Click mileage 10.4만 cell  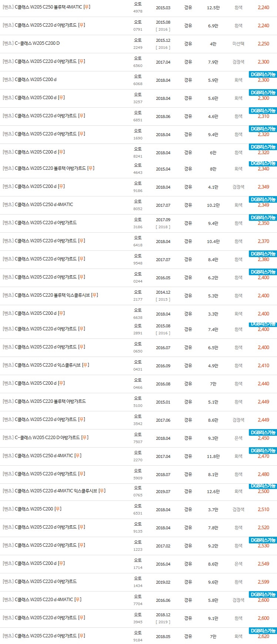[213, 241]
